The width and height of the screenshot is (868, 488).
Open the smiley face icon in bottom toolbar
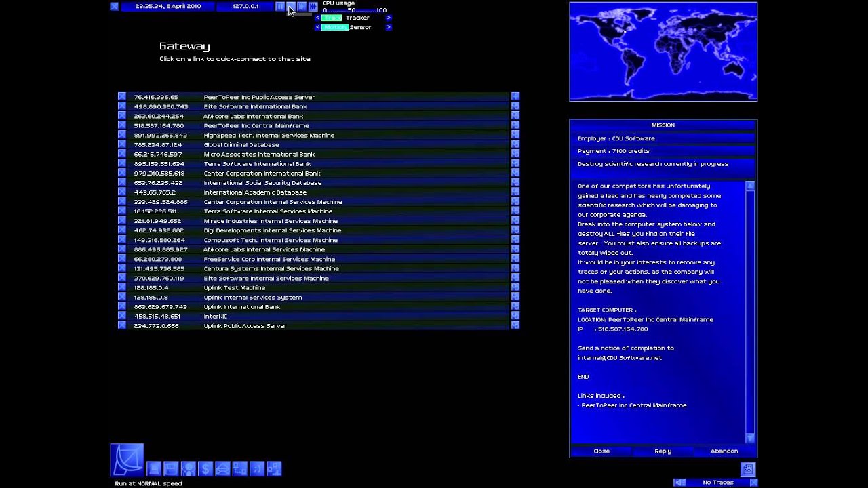click(257, 468)
